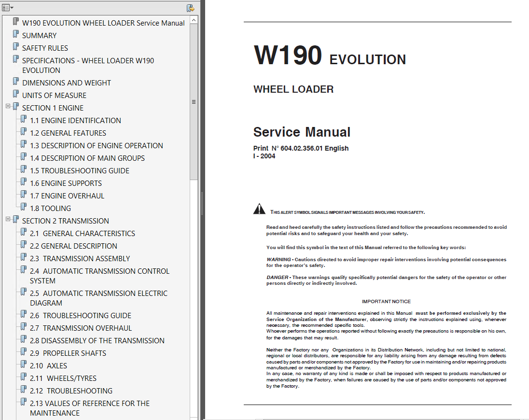Screen dimensions: 529x420
Task: Collapse the SECTION 2 TRANSMISSION tree node
Action: tap(8, 219)
